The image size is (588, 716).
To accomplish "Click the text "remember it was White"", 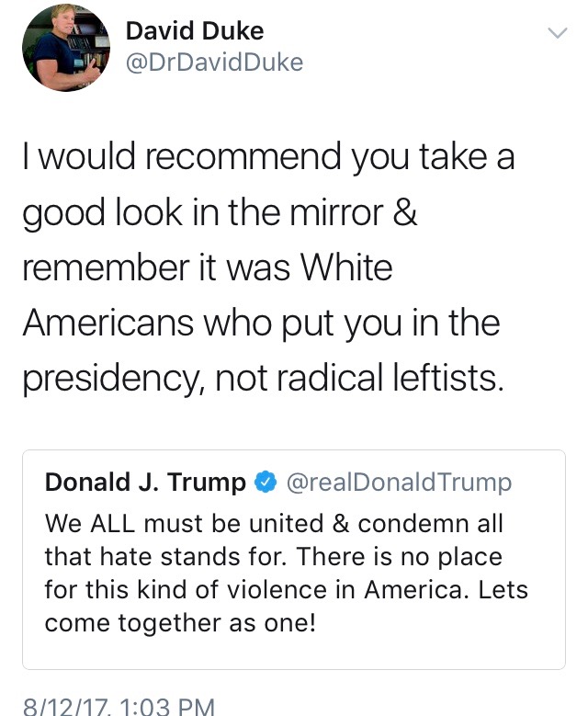I will pos(207,268).
